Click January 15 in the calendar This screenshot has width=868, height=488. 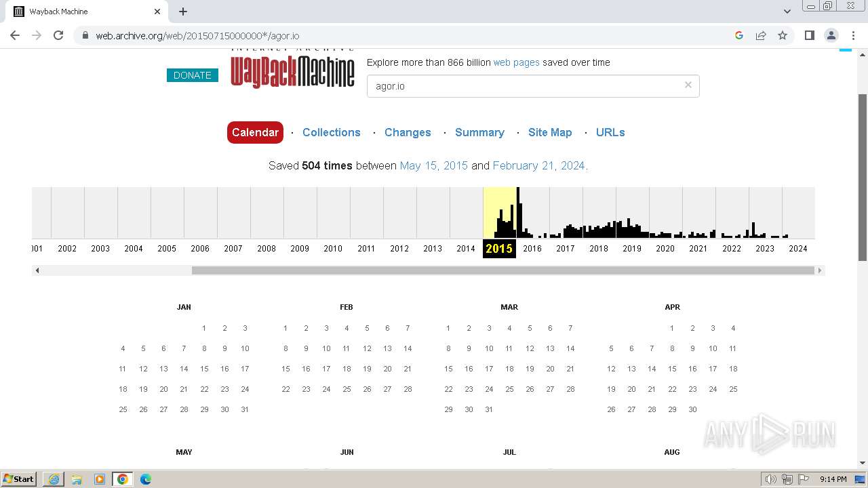(204, 369)
